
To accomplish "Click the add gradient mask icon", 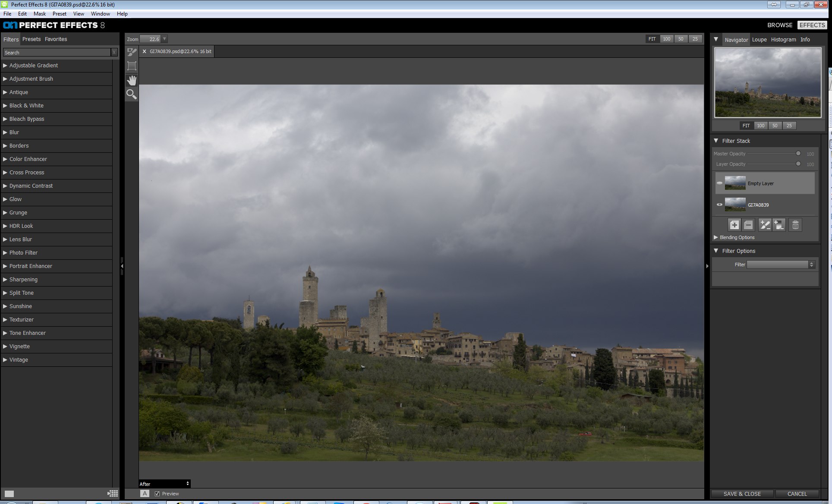I will (779, 225).
